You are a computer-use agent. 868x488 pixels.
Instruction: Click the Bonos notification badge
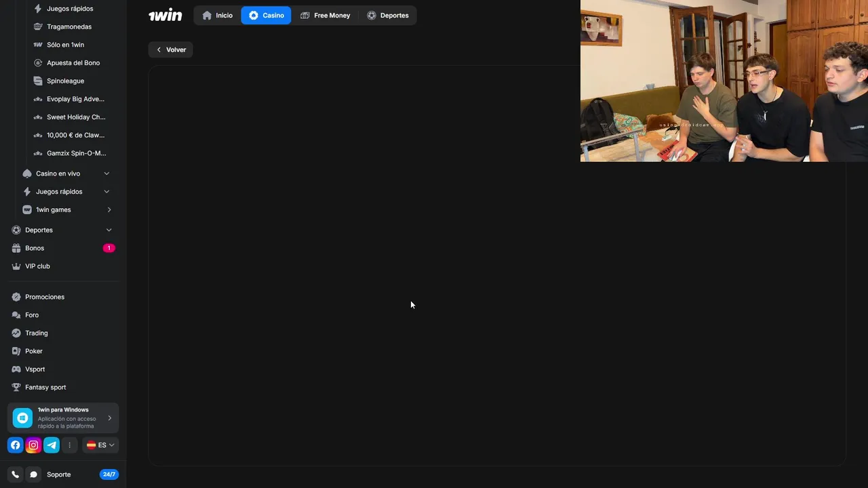(x=108, y=248)
